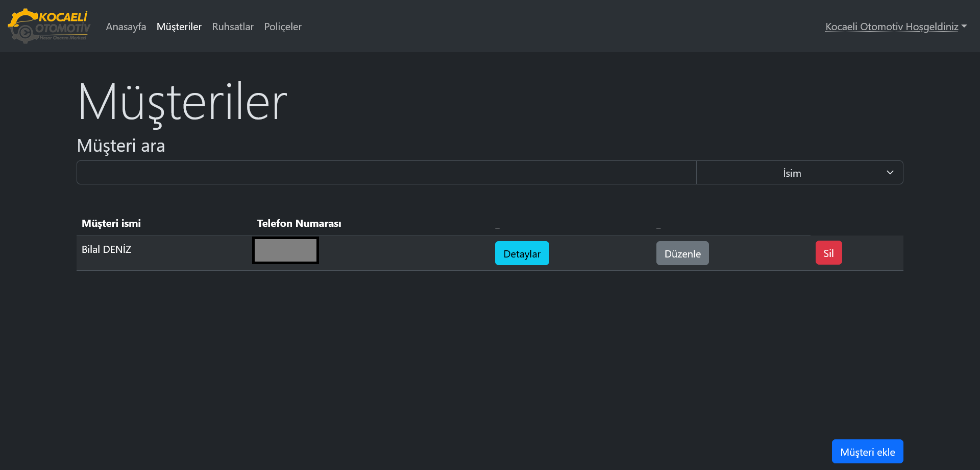The image size is (980, 470).
Task: Click the Kocaeli Otomotiv logo
Action: 49,26
